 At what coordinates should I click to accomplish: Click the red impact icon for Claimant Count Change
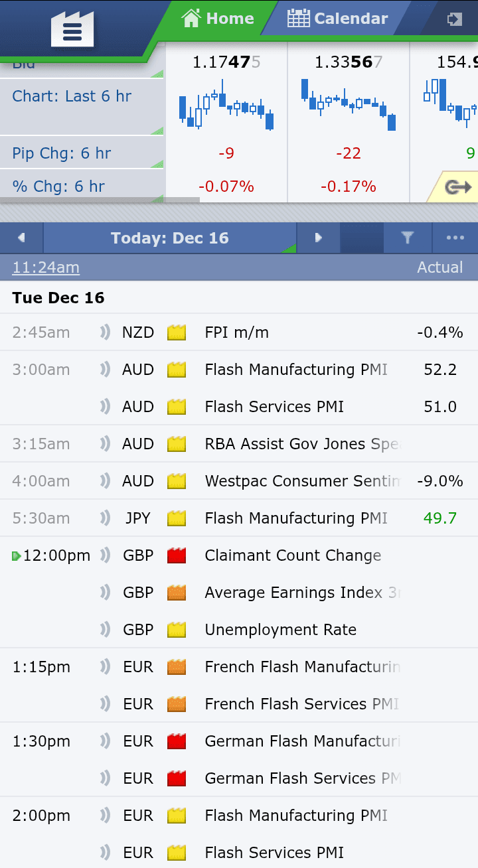click(177, 555)
